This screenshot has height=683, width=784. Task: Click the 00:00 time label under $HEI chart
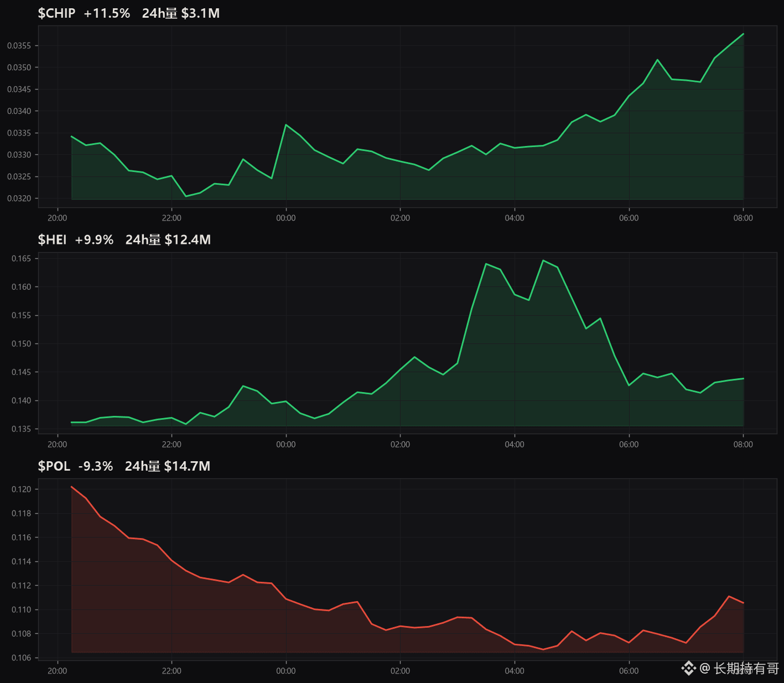click(x=286, y=445)
